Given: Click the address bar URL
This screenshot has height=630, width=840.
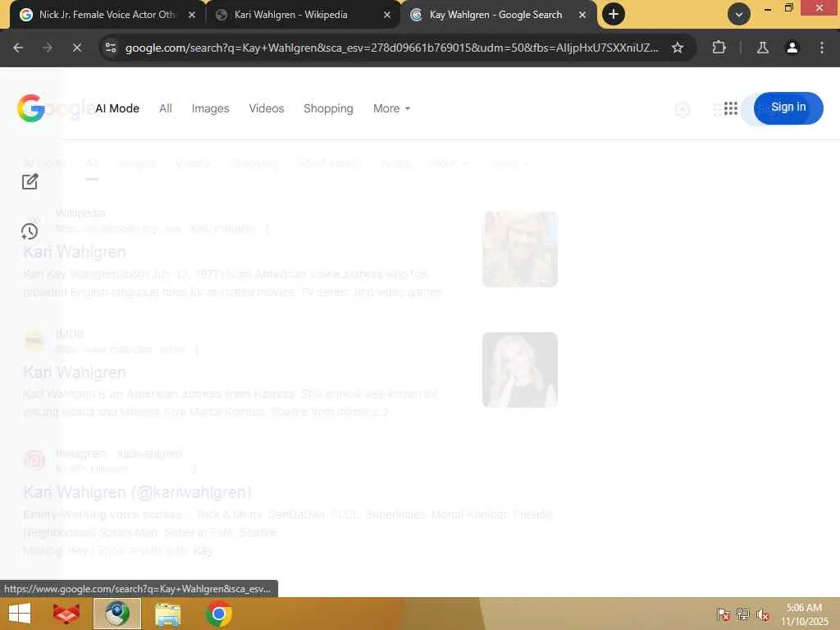Looking at the screenshot, I should pos(391,48).
